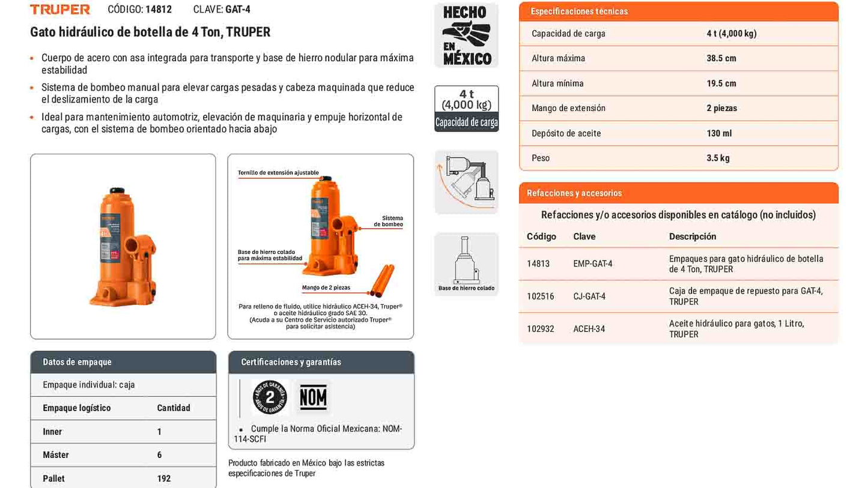Screen dimensions: 868x488
Task: Click the 'Descripción' column header
Action: tap(693, 236)
